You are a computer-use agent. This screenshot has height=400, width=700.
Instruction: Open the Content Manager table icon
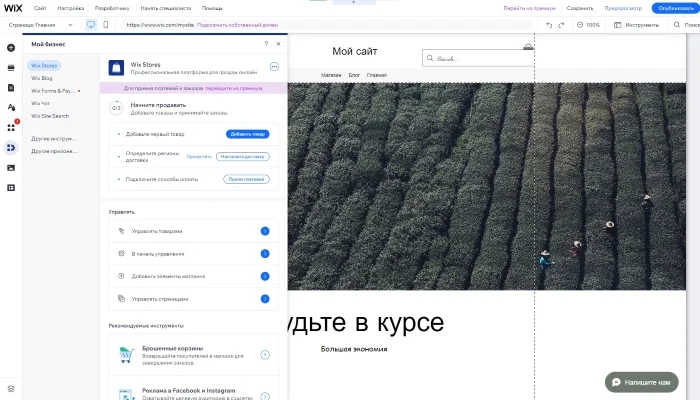11,188
